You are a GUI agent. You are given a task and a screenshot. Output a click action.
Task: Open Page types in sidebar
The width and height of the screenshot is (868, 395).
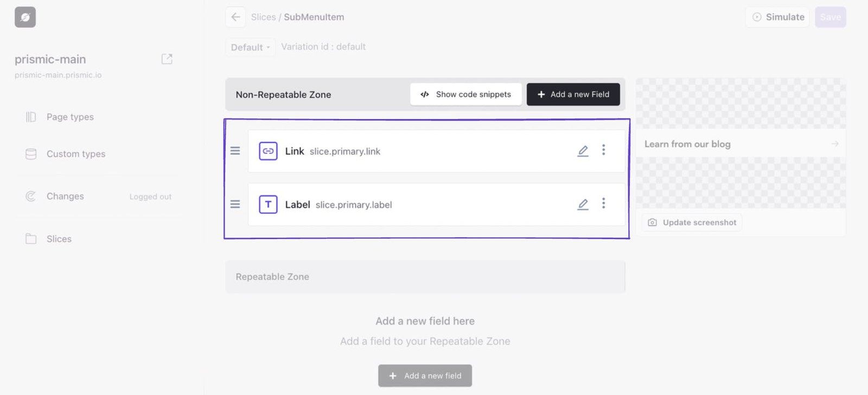pyautogui.click(x=70, y=117)
